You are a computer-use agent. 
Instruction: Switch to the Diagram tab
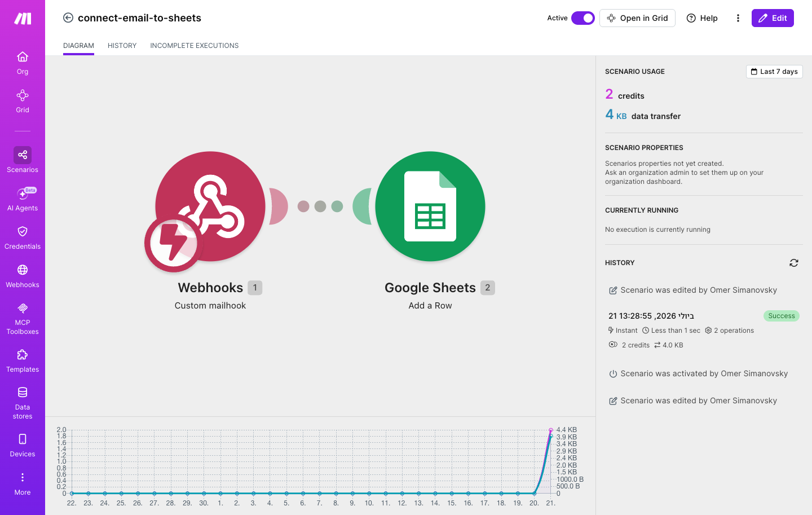pyautogui.click(x=78, y=46)
